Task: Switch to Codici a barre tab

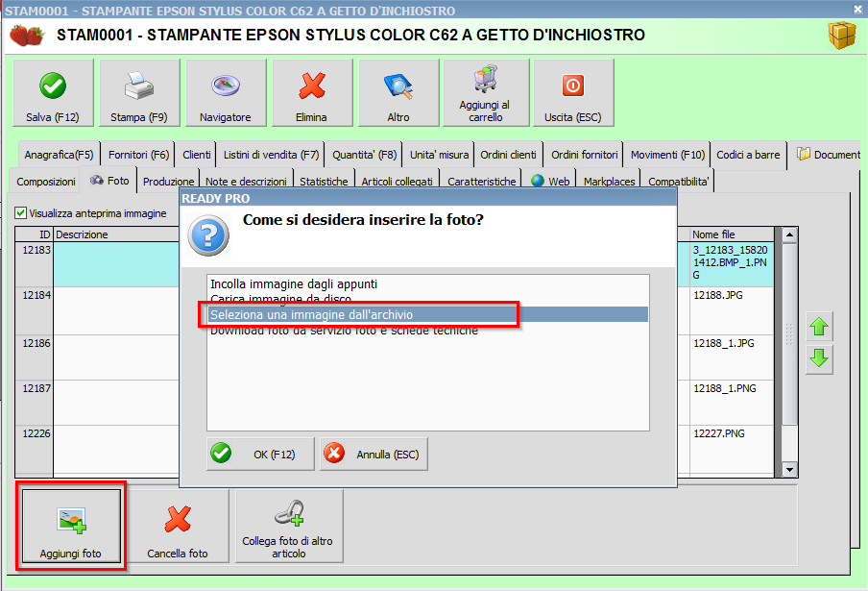Action: tap(748, 155)
